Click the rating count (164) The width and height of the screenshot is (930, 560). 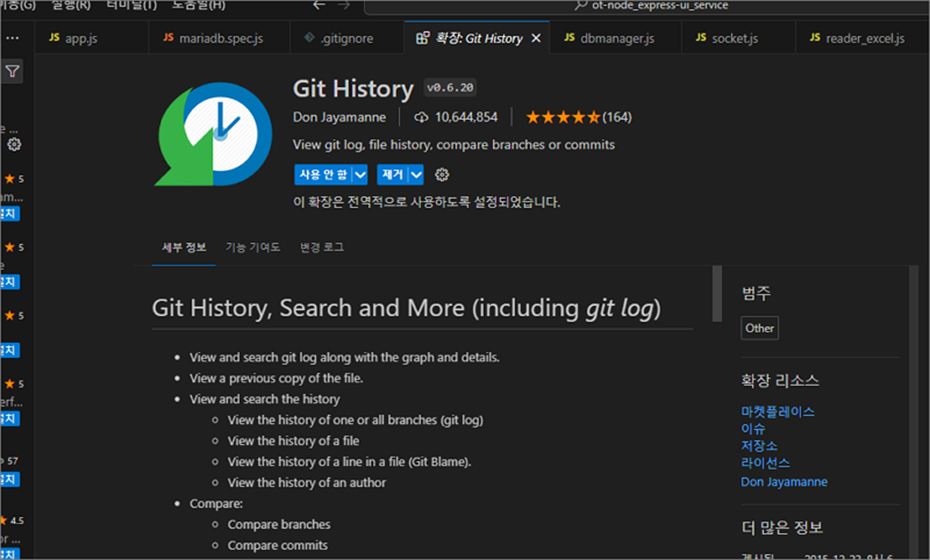pyautogui.click(x=617, y=117)
